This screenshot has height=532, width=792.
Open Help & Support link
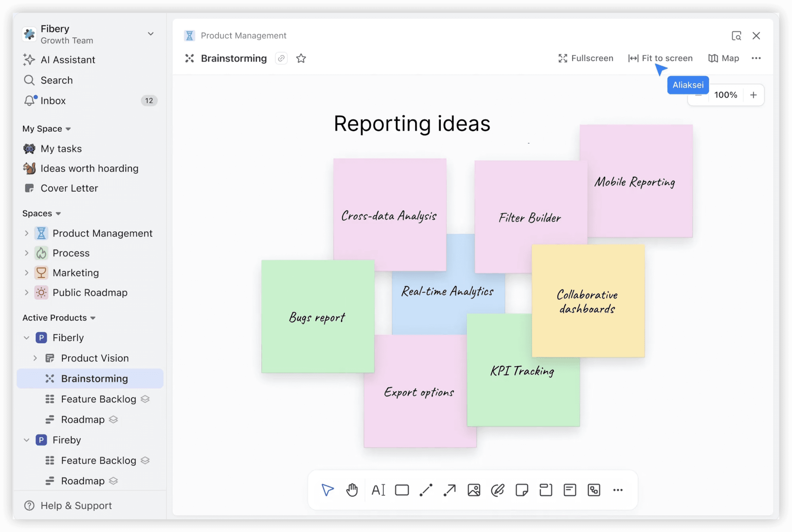76,505
